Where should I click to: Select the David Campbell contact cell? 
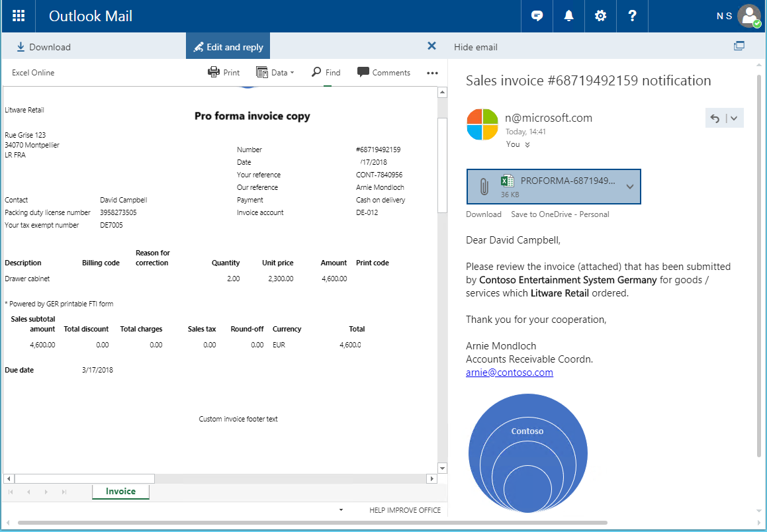124,200
